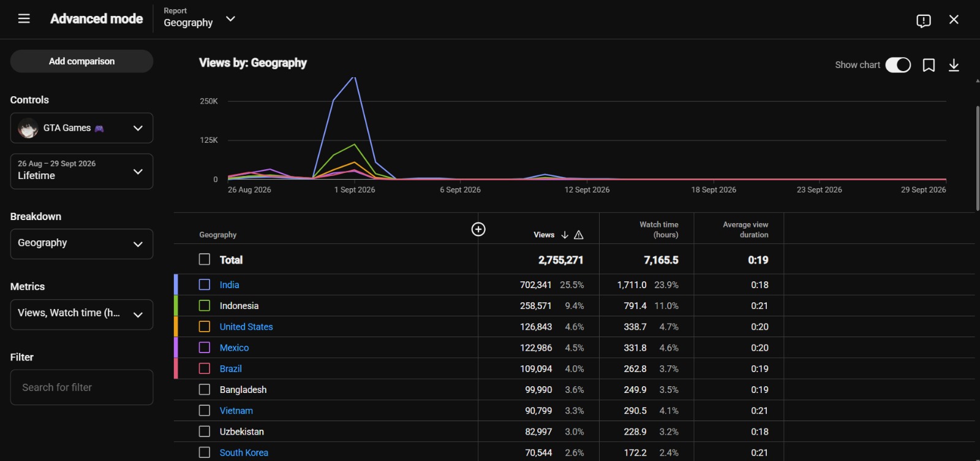Expand the Breakdown Geography dropdown
Image resolution: width=980 pixels, height=461 pixels.
click(x=81, y=244)
